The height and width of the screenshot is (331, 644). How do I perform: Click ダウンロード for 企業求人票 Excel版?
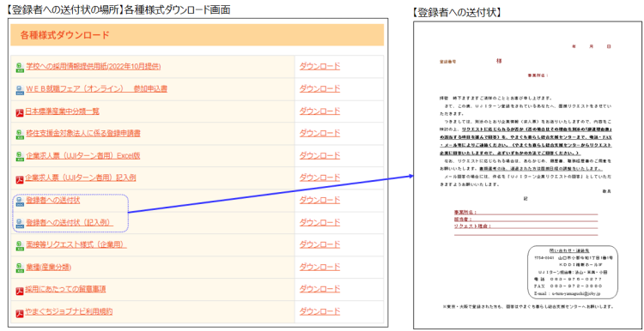click(319, 155)
